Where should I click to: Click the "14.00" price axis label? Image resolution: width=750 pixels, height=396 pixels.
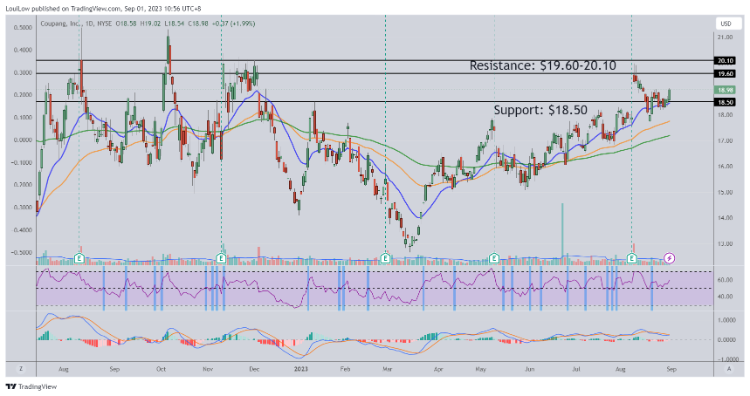[726, 218]
